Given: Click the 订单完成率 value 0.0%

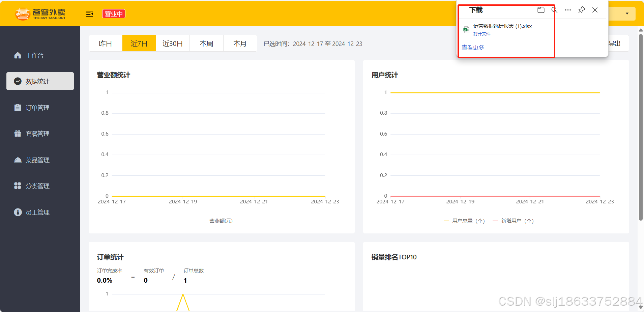Looking at the screenshot, I should click(x=105, y=280).
